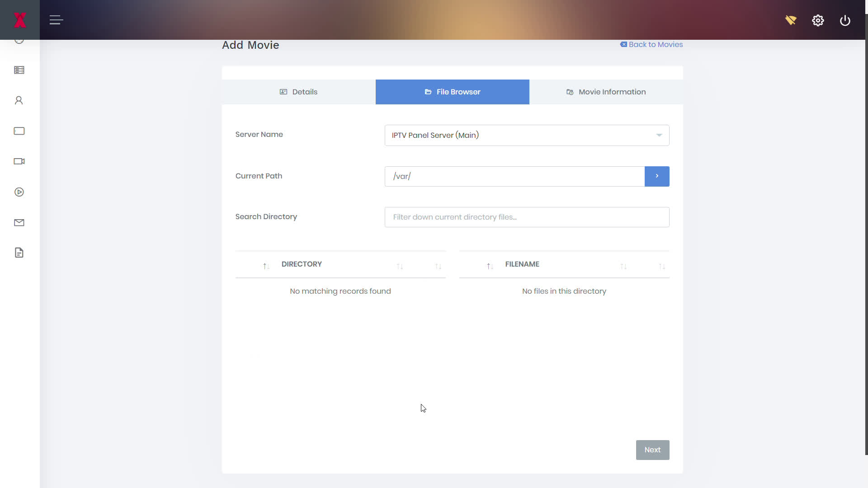Click the power logout icon
Screen dimensions: 868x488
coord(845,20)
